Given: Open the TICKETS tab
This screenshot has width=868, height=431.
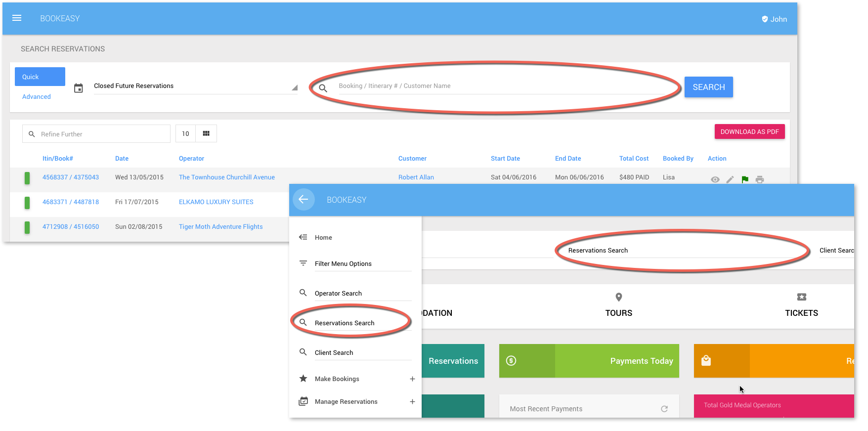Looking at the screenshot, I should click(801, 313).
